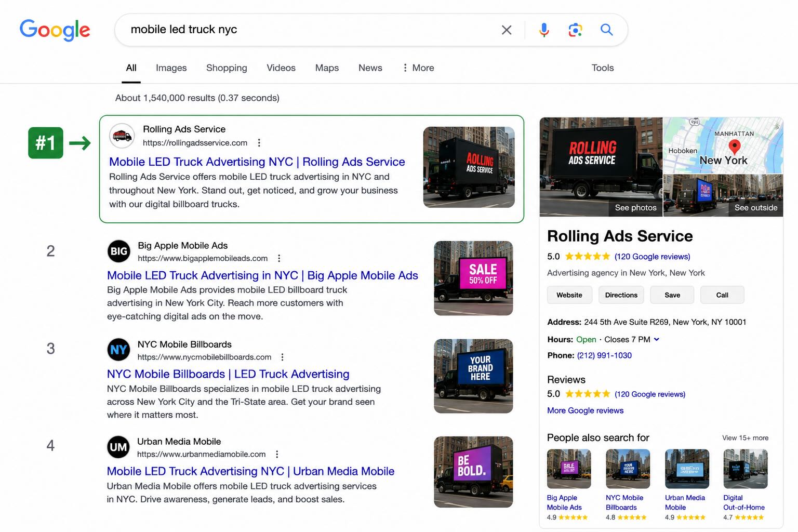Click View 15+ more link
The height and width of the screenshot is (532, 798).
[x=745, y=438]
